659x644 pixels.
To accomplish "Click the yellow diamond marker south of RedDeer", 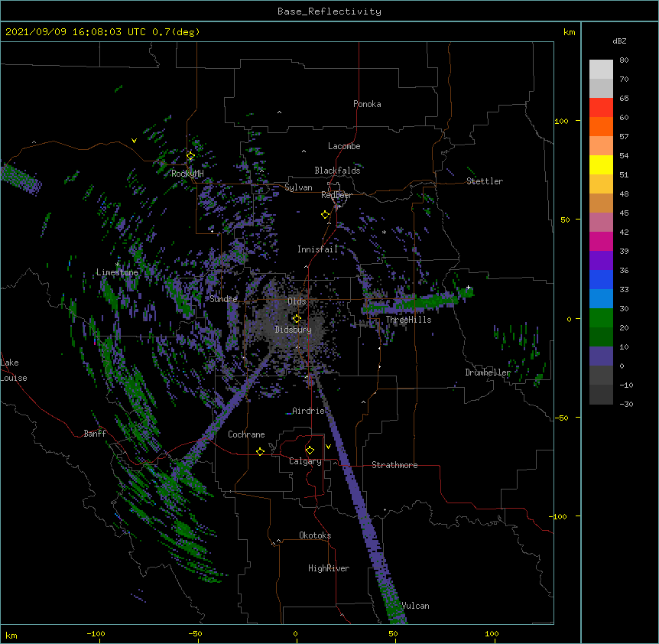I will point(325,215).
